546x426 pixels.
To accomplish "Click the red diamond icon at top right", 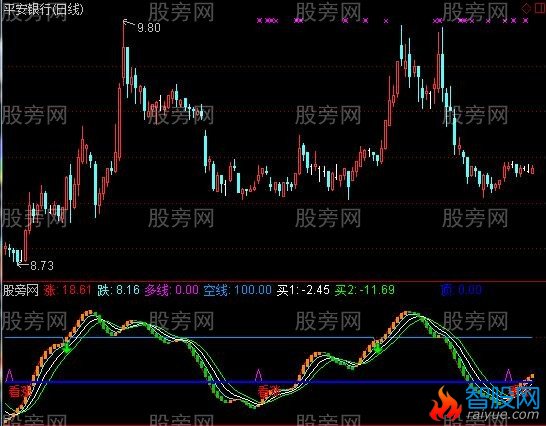I will (x=526, y=9).
